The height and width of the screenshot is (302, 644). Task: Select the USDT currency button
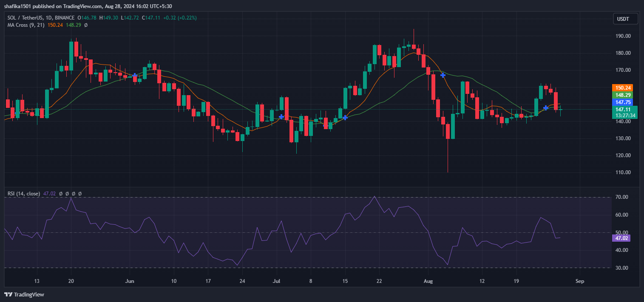click(625, 19)
